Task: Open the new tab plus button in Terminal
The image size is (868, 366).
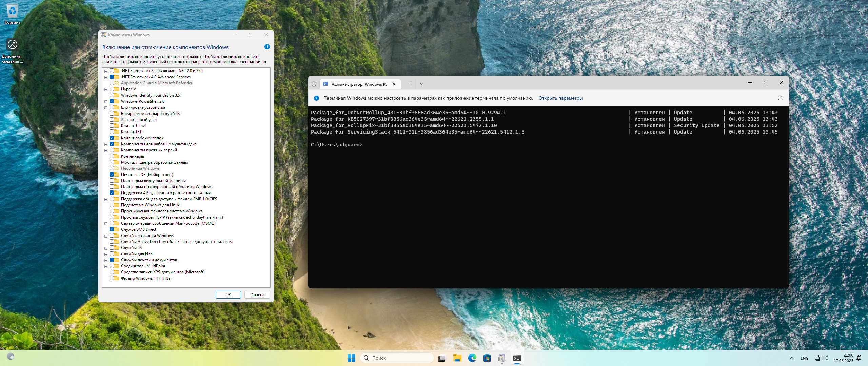Action: tap(410, 84)
